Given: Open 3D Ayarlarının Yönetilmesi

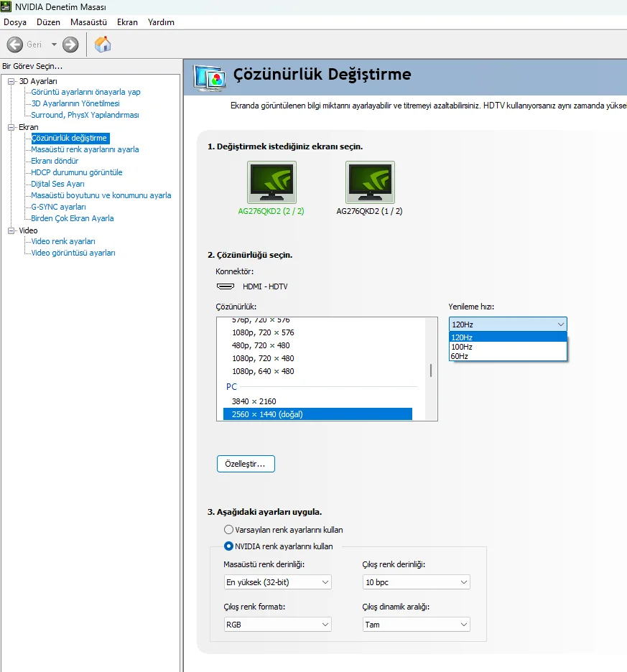Looking at the screenshot, I should coord(75,103).
